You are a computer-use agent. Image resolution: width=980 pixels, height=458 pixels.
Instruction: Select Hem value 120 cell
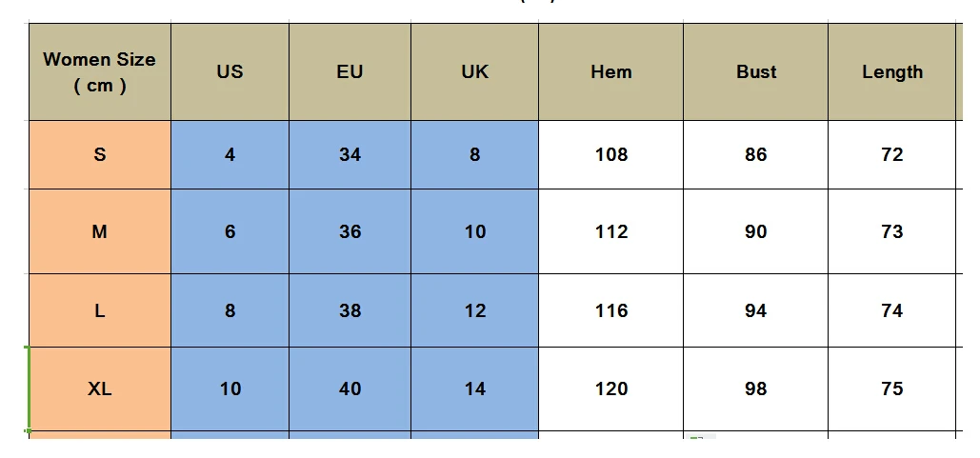pyautogui.click(x=610, y=388)
